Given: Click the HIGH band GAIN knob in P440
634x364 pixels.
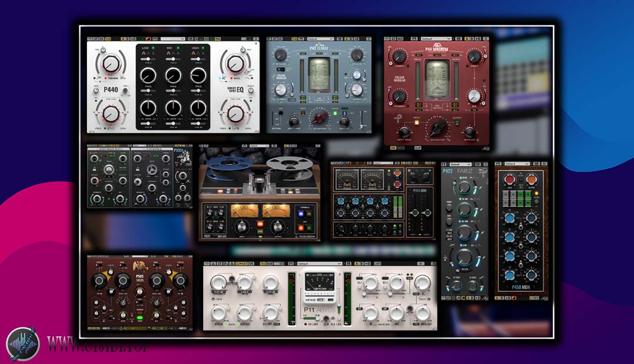Looking at the screenshot, I should coord(198,109).
